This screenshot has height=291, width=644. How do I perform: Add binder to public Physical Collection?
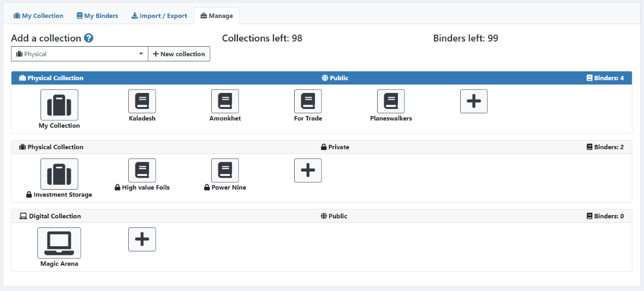tap(474, 101)
